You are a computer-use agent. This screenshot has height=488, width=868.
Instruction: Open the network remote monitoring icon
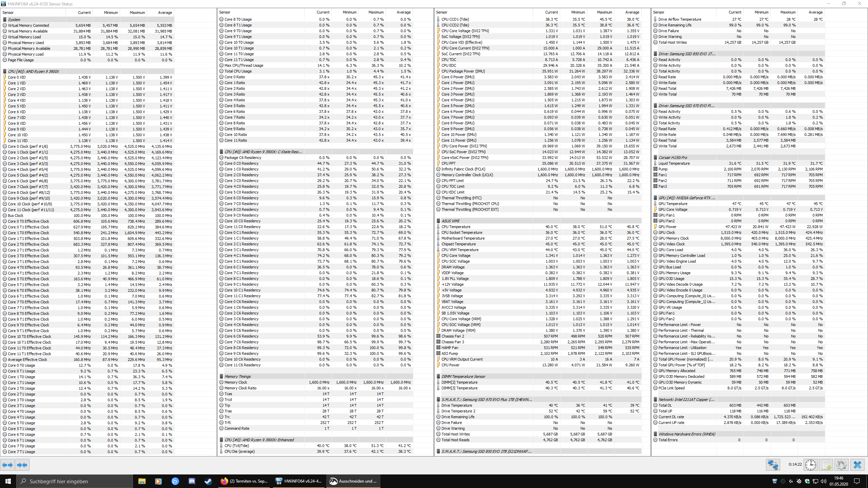(x=773, y=465)
